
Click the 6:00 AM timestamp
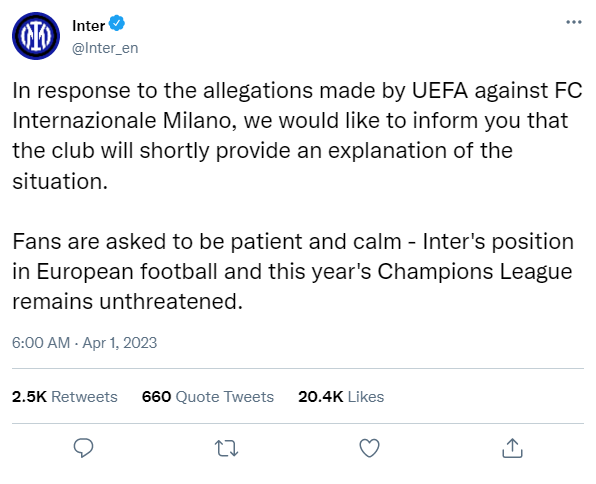(41, 343)
